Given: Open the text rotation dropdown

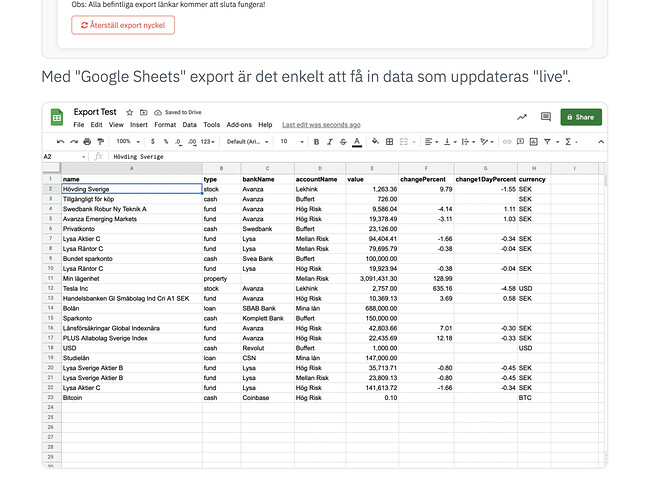Looking at the screenshot, I should [487, 142].
